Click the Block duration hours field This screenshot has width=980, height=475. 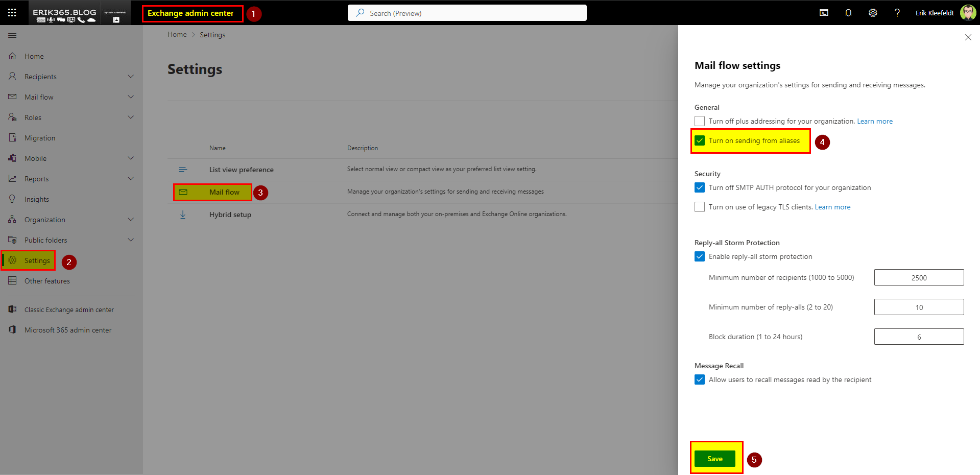(918, 337)
